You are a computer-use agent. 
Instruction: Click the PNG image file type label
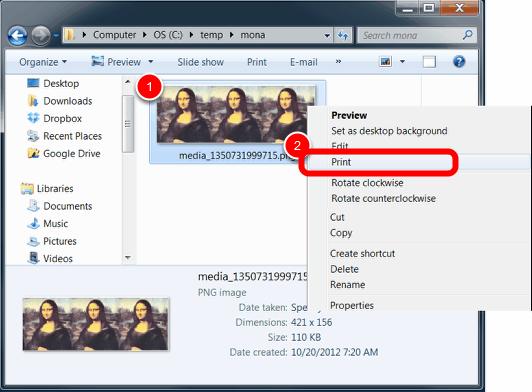(x=222, y=293)
